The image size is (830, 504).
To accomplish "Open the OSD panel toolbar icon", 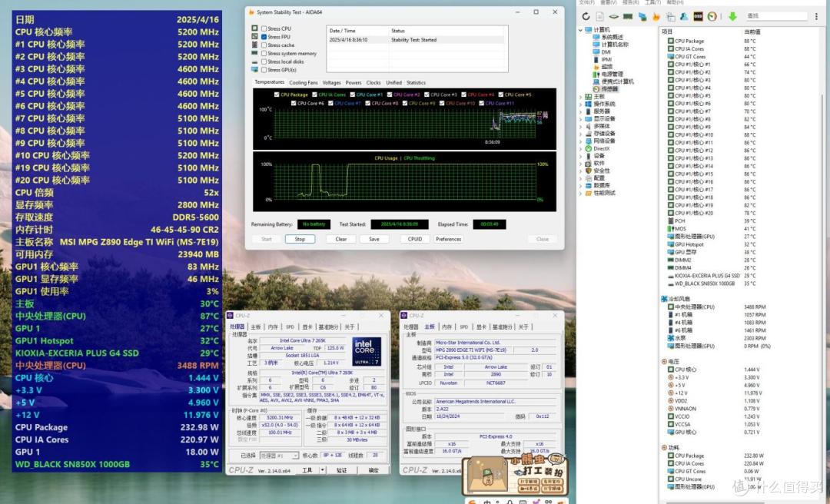I will (698, 16).
